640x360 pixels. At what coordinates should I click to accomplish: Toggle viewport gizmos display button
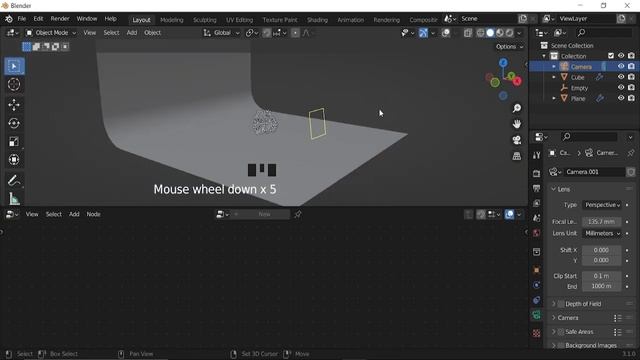423,33
